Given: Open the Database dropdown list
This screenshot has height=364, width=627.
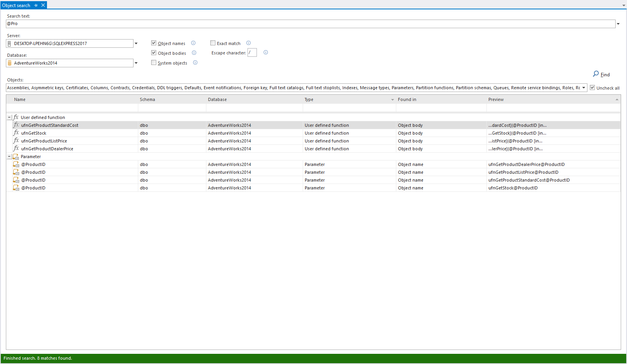Looking at the screenshot, I should point(136,63).
